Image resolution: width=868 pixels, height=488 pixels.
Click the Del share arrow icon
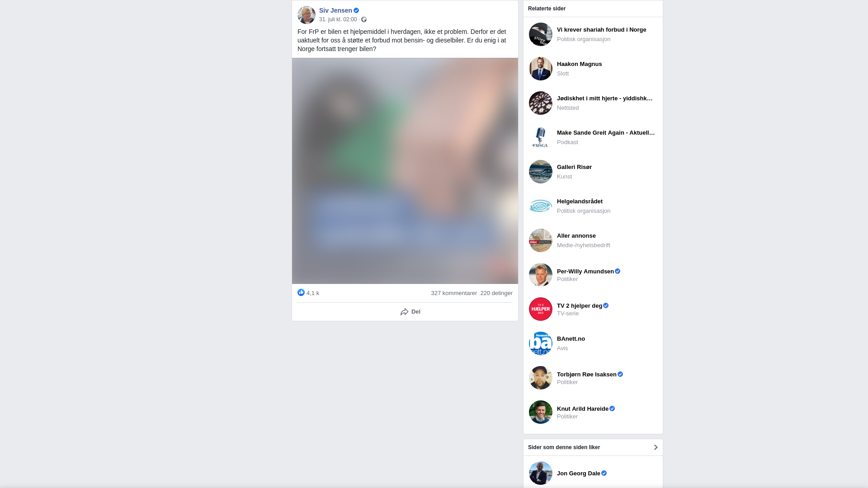[x=405, y=312]
